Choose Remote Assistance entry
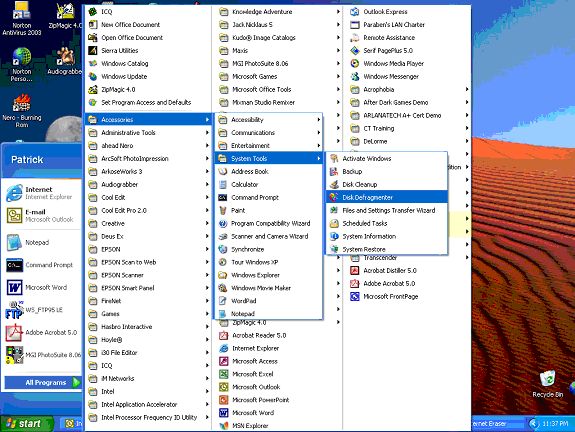The image size is (575, 432). 407,37
